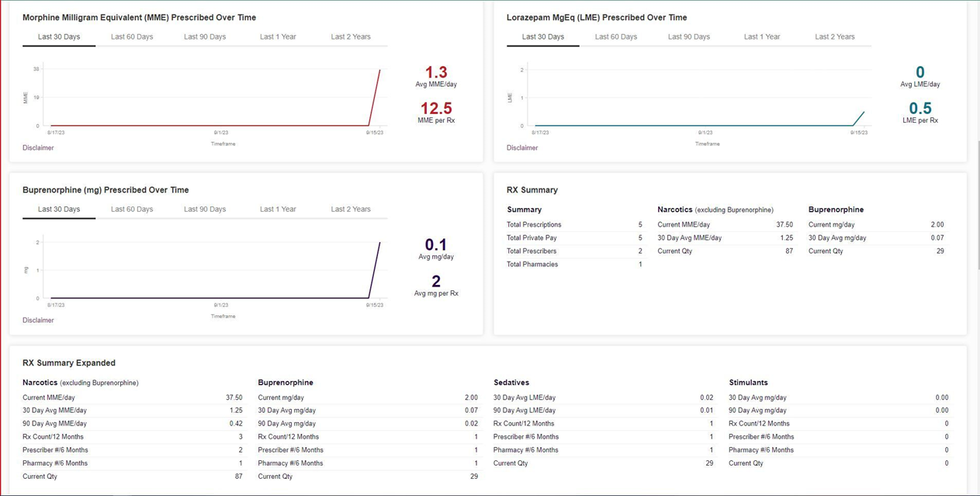Switch Lorazepam chart to Last 90 Days
The width and height of the screenshot is (980, 496).
[x=689, y=36]
